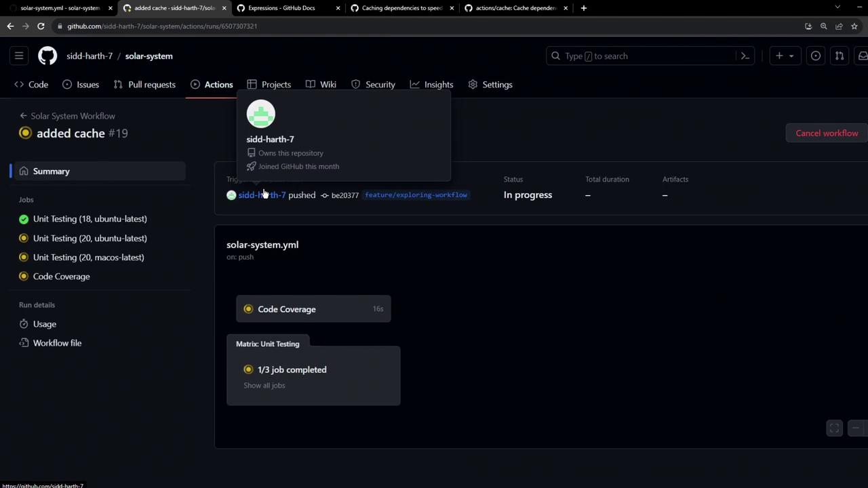The image size is (868, 488).
Task: Open a new browser tab
Action: click(x=583, y=8)
